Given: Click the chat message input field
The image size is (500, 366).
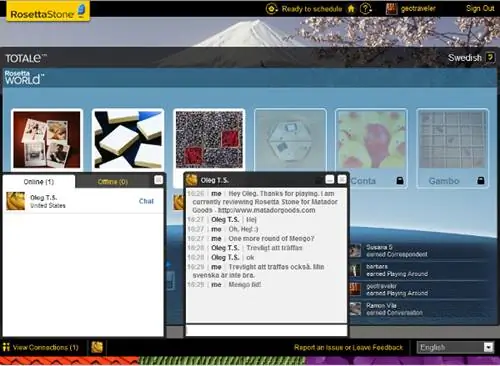Looking at the screenshot, I should tap(266, 330).
